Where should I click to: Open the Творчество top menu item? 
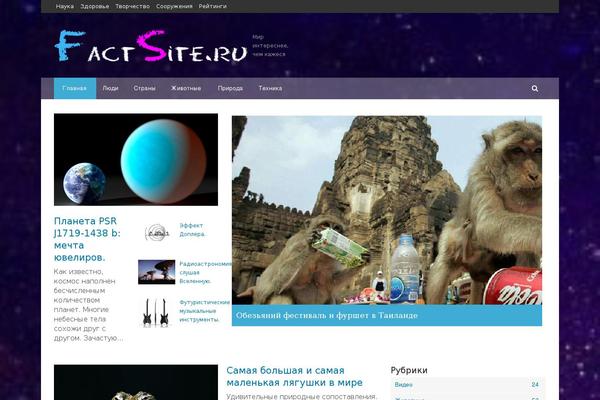click(132, 7)
